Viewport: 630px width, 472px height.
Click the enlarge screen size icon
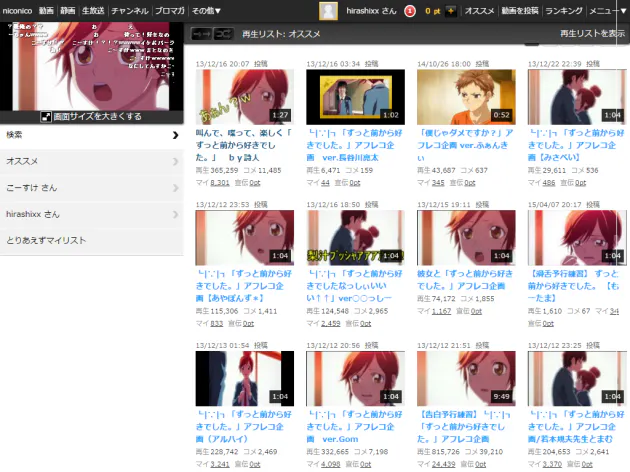pyautogui.click(x=46, y=117)
